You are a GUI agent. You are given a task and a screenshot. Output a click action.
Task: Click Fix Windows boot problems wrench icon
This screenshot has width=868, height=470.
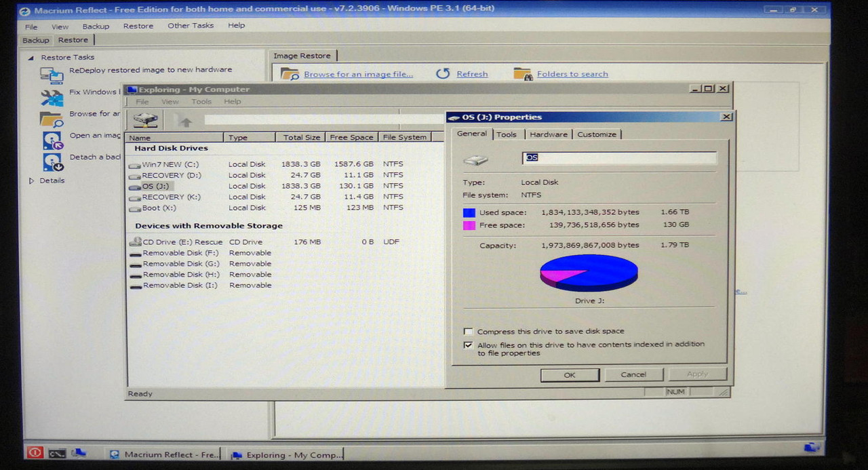(52, 97)
